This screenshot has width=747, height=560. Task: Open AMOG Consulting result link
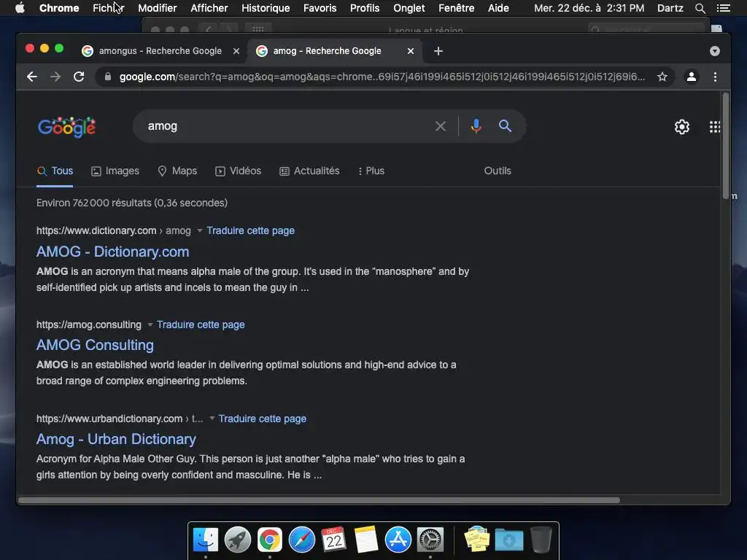(x=96, y=345)
